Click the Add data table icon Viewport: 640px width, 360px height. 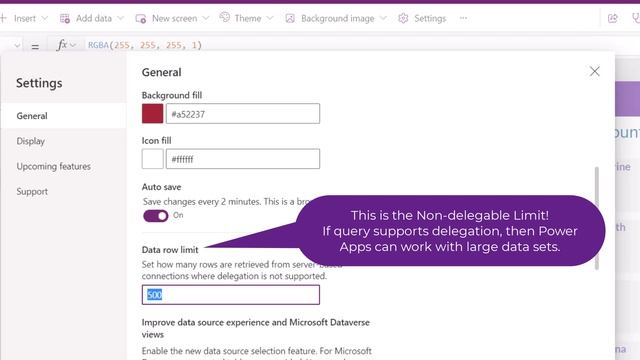click(x=64, y=18)
